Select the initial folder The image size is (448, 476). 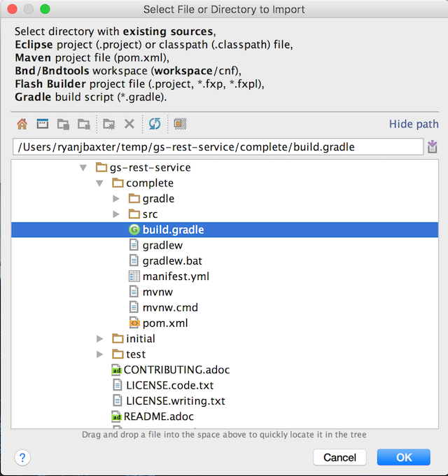pos(141,339)
